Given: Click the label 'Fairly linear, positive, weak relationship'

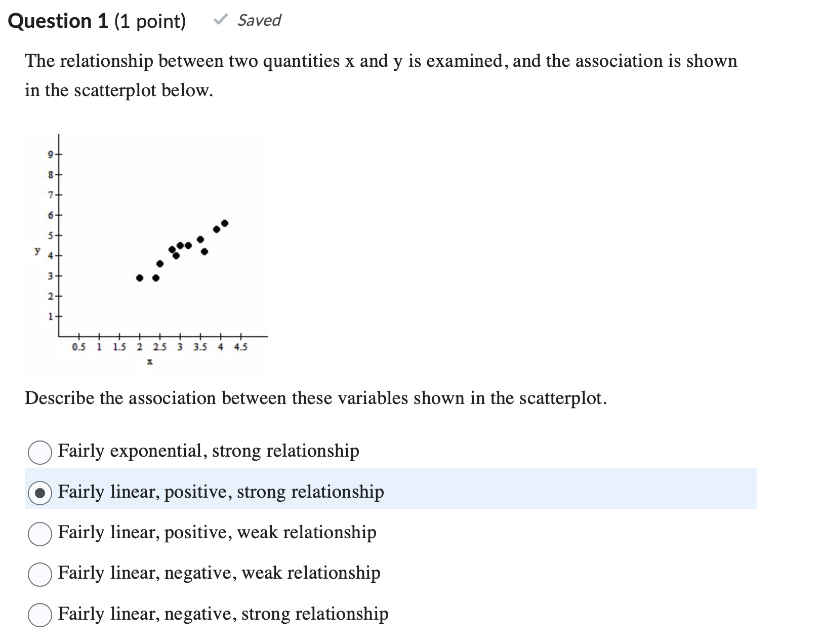Looking at the screenshot, I should tap(217, 533).
